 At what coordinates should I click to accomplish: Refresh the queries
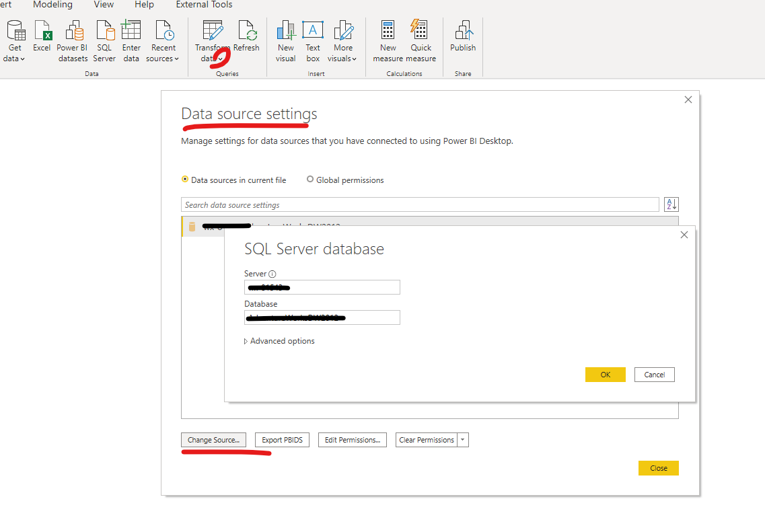coord(246,36)
